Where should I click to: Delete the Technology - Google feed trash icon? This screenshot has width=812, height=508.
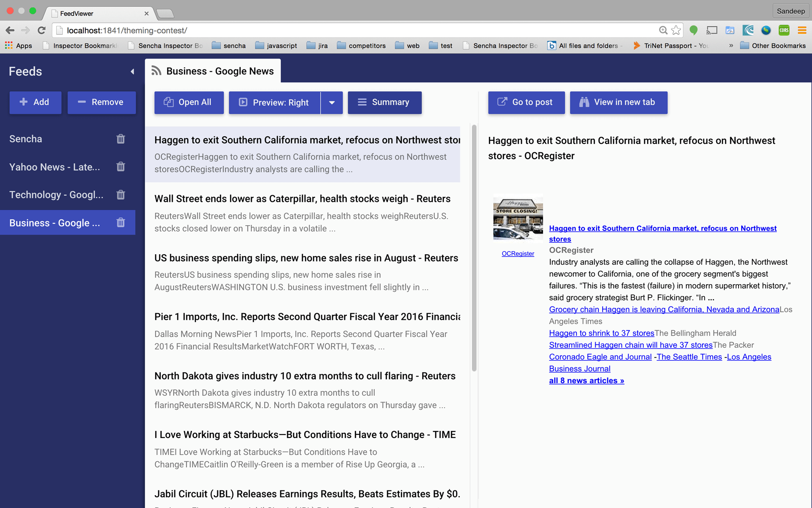(120, 195)
